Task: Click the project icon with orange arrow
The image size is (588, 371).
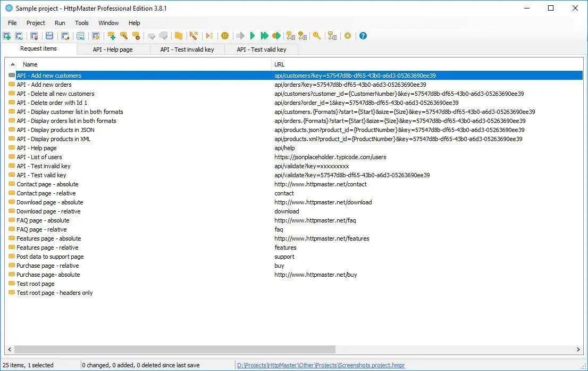Action: (65, 36)
